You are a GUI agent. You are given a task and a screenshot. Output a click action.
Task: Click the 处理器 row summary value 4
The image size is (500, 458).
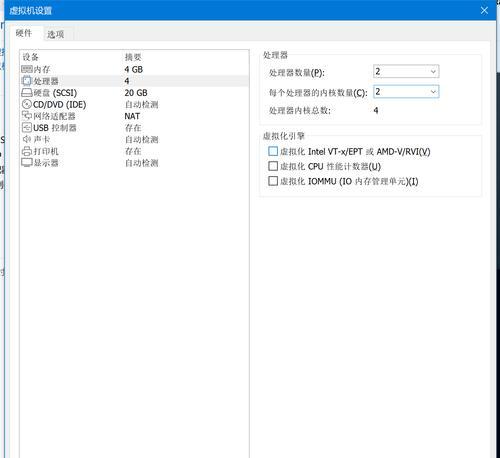tap(127, 81)
